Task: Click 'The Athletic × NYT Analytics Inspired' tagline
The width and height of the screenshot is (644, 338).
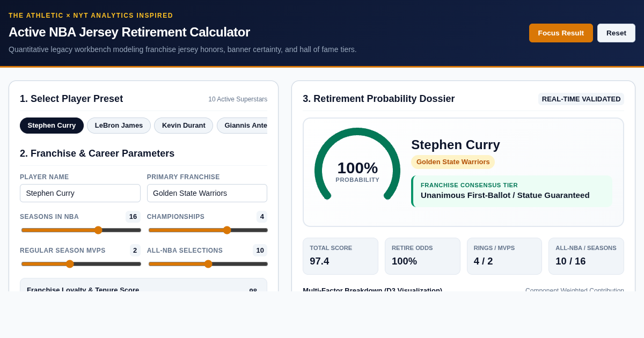Action: (x=91, y=16)
